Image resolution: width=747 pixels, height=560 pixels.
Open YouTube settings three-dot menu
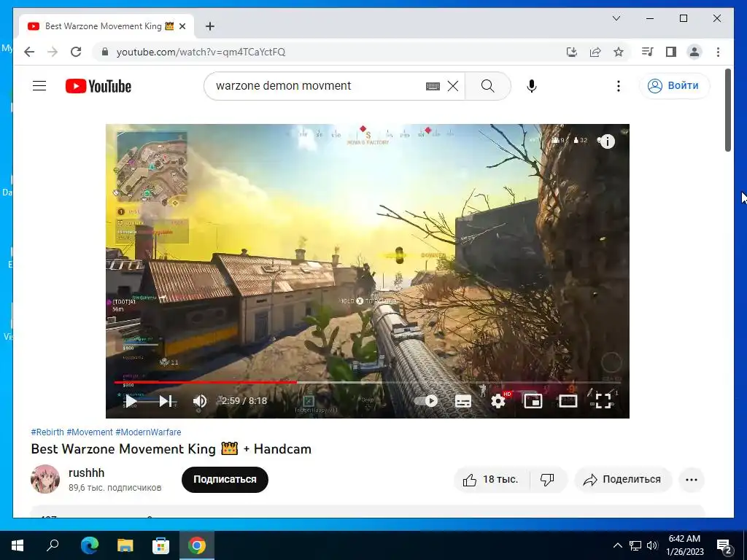point(619,86)
